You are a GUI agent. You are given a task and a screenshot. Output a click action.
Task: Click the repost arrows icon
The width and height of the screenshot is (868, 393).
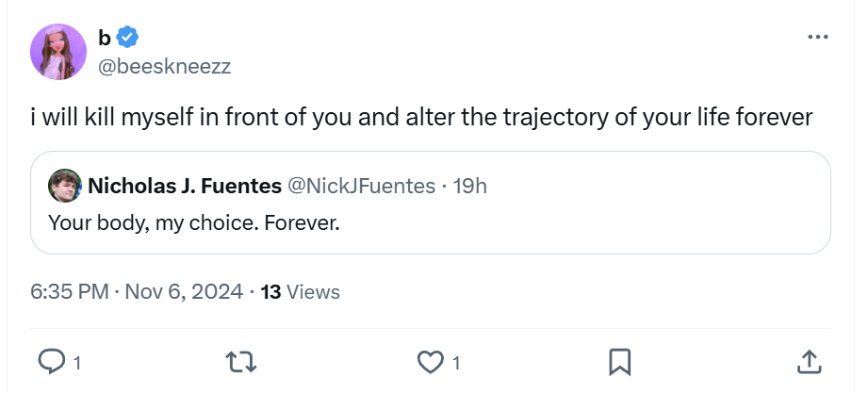[241, 361]
